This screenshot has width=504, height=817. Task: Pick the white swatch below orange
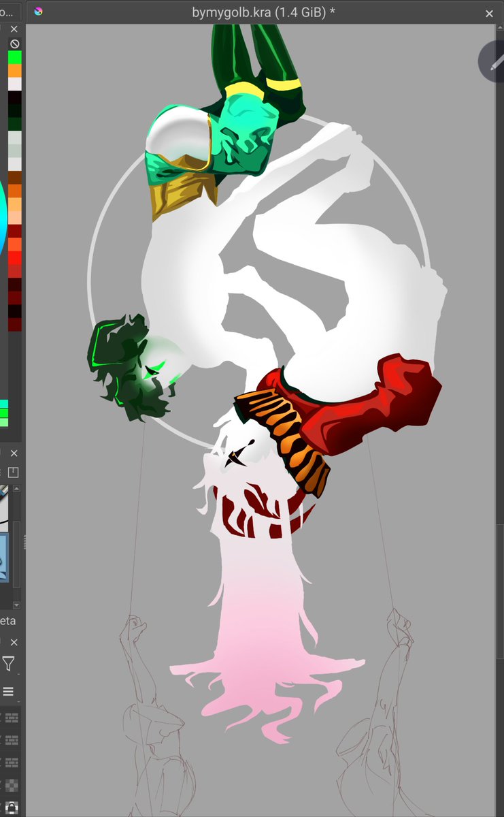tap(15, 84)
